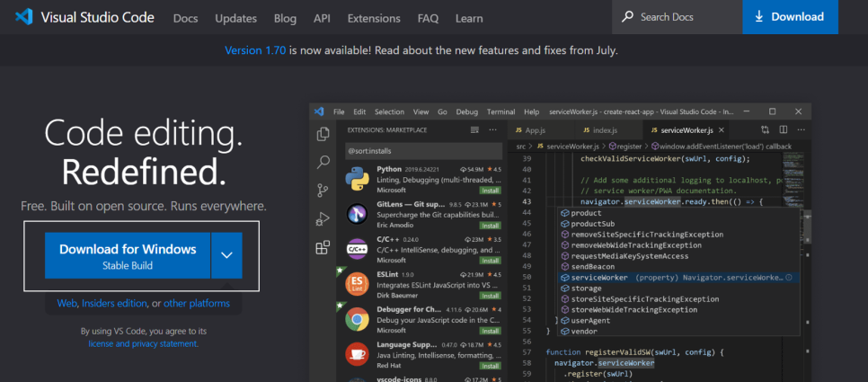Install the Language Support Red Hat extension
The width and height of the screenshot is (868, 382).
point(490,366)
